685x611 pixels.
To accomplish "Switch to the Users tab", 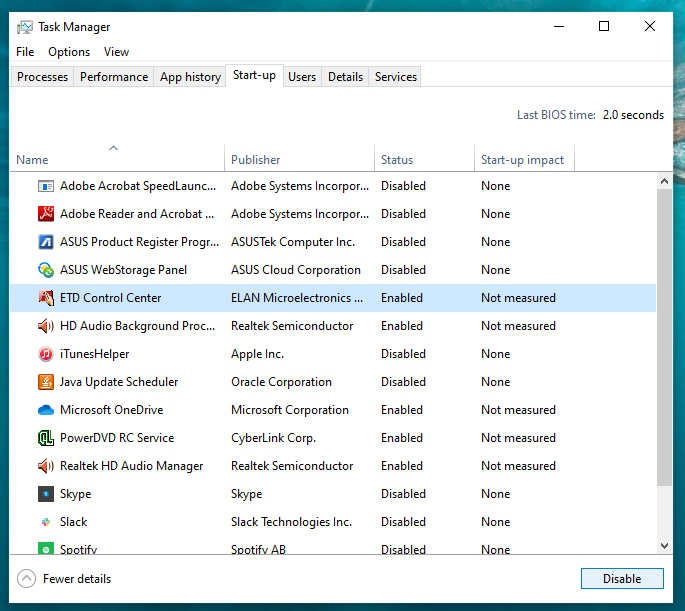I will 302,77.
